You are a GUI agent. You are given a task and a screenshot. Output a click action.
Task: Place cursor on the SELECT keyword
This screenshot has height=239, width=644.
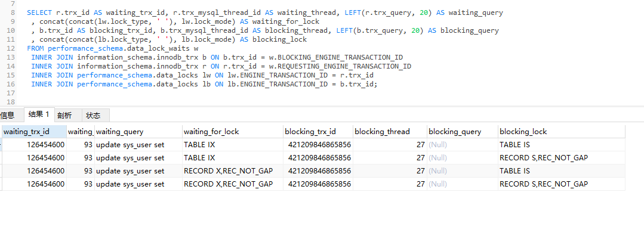pos(39,13)
